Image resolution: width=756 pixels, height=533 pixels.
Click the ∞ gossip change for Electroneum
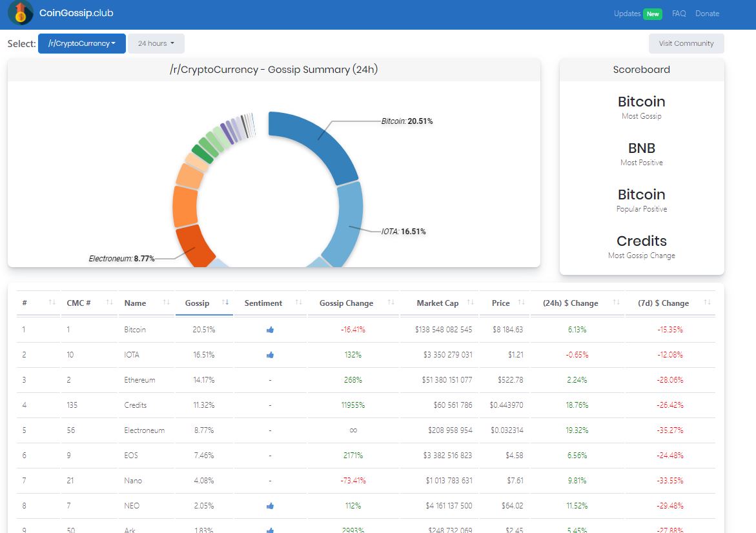(353, 430)
